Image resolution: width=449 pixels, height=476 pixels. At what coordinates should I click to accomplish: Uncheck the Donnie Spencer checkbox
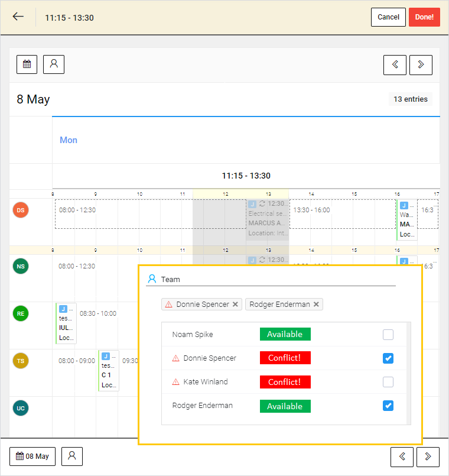[x=388, y=358]
